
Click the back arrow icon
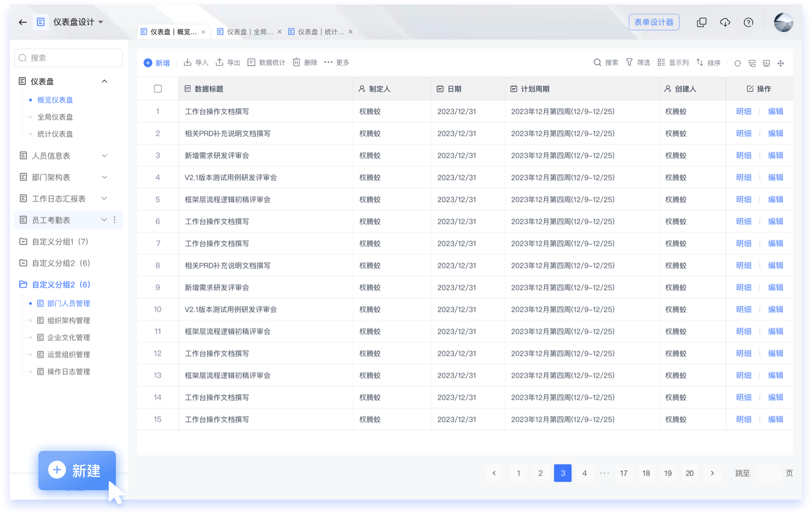click(23, 22)
